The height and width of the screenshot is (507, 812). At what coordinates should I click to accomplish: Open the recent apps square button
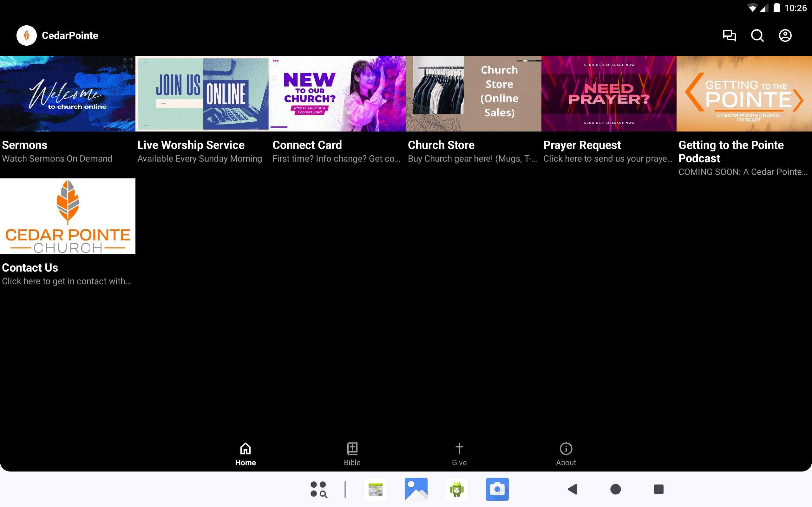coord(658,489)
